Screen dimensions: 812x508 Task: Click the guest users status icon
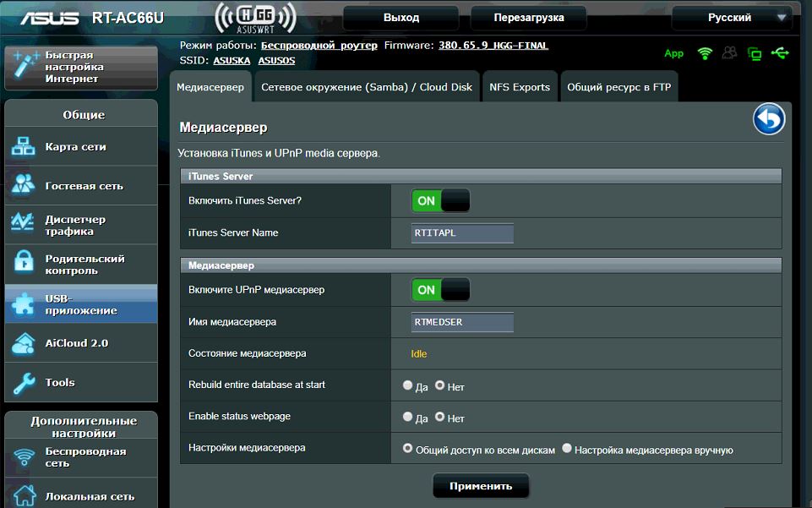coord(730,52)
